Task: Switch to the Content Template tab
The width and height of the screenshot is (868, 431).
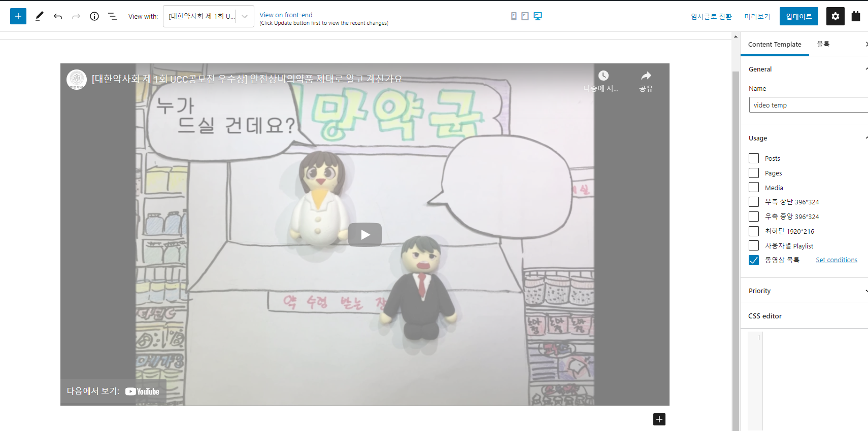Action: click(775, 45)
